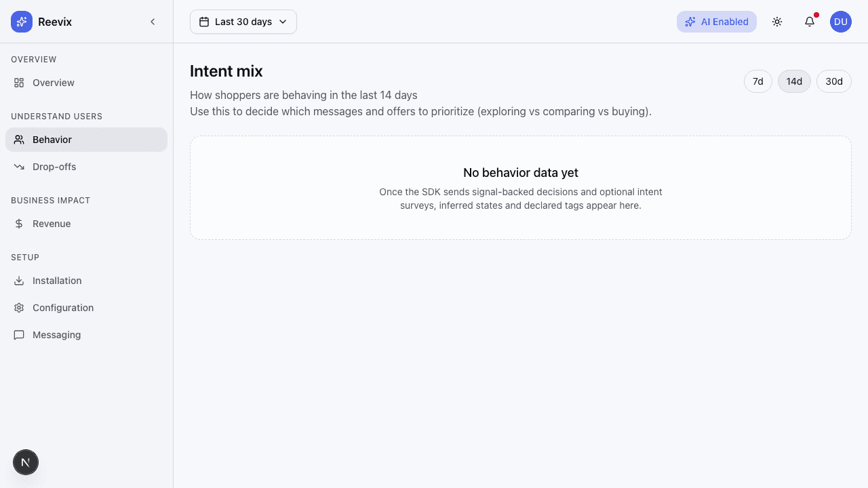
Task: Switch theme using the sun icon
Action: [x=777, y=22]
